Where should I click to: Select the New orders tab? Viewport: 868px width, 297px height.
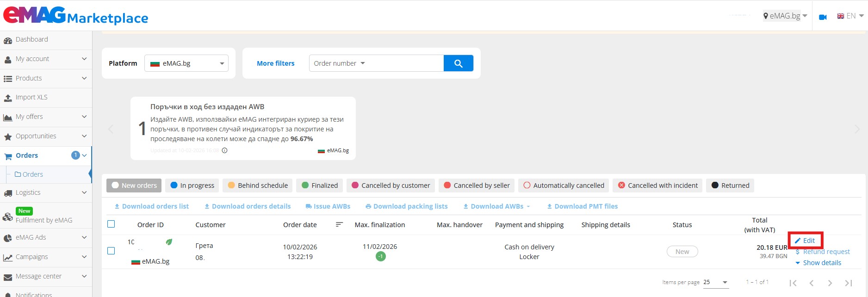coord(134,186)
